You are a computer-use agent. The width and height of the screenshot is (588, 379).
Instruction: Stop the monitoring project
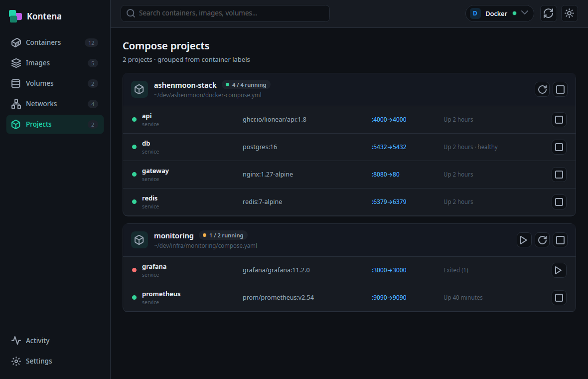(x=560, y=240)
